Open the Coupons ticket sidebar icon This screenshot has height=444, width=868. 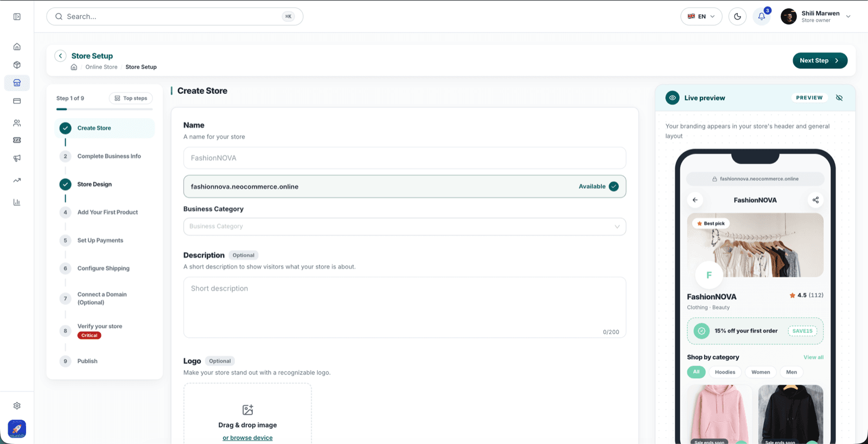(x=17, y=140)
